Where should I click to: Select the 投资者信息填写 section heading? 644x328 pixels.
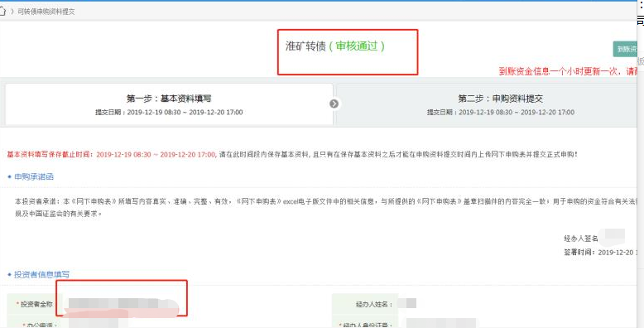pos(41,274)
